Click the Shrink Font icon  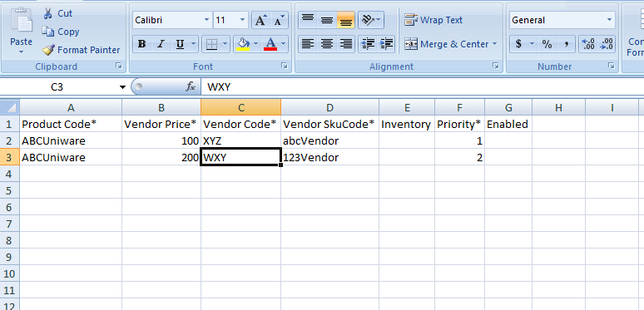[279, 20]
